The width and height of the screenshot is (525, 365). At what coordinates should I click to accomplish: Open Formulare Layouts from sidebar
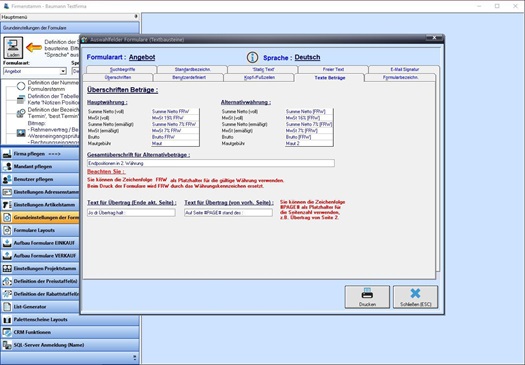coord(40,230)
